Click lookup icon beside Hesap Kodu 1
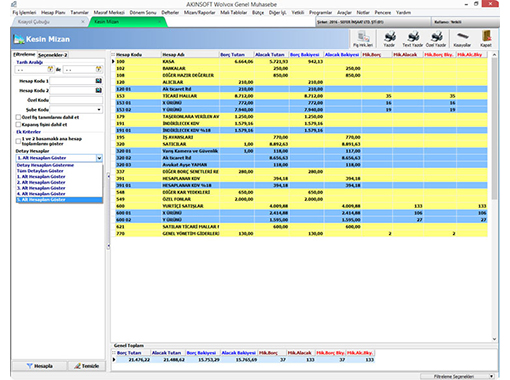The width and height of the screenshot is (510, 380). tap(99, 81)
